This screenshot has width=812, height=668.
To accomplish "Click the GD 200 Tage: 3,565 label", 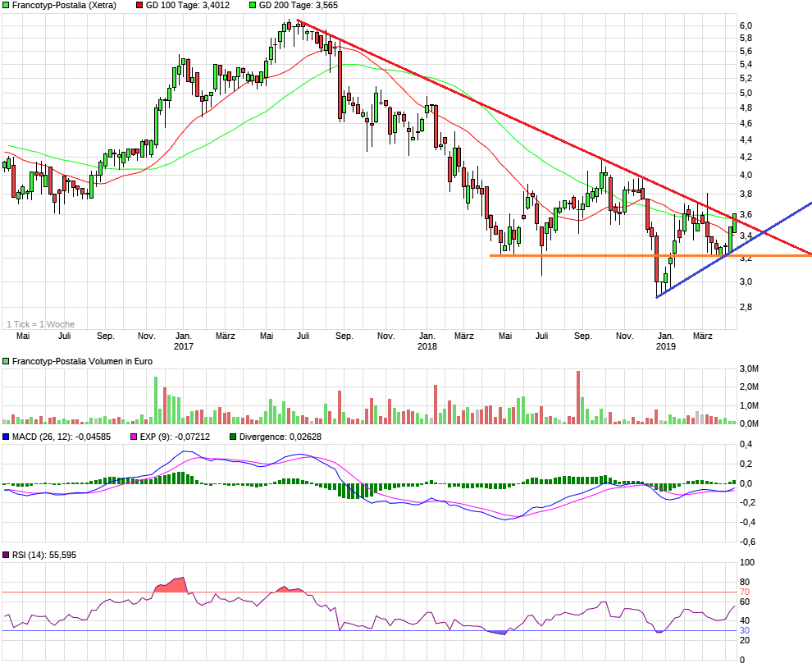I will tap(299, 5).
